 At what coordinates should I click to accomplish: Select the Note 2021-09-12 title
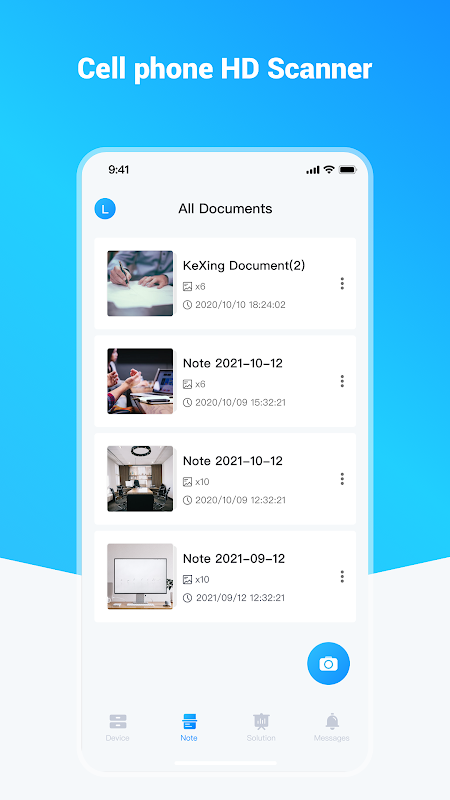(234, 559)
